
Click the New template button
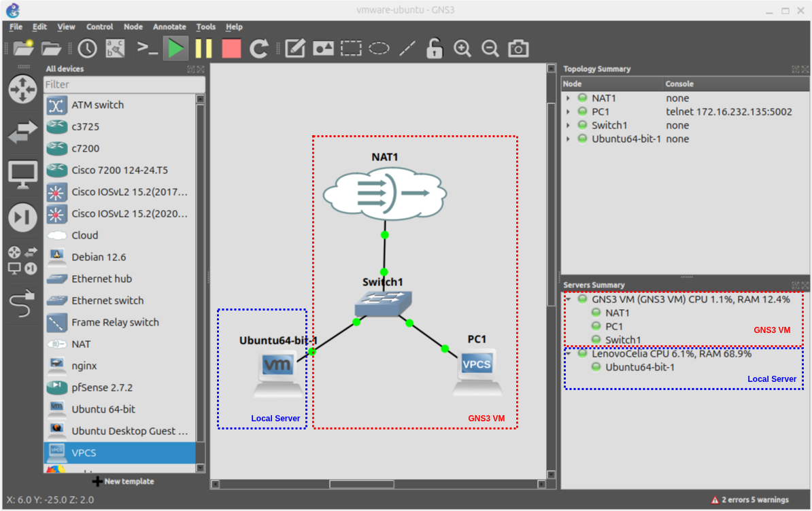point(123,481)
